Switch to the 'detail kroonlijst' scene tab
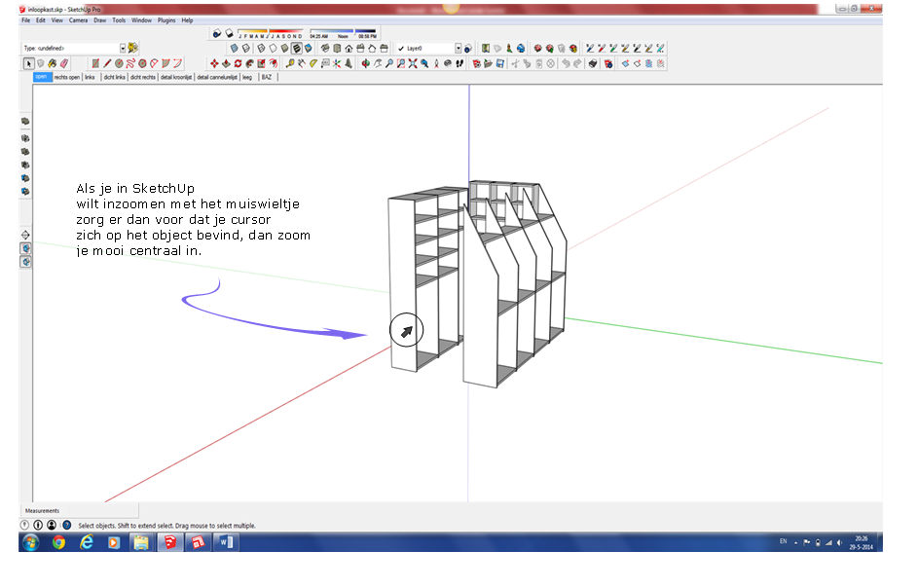 176,77
